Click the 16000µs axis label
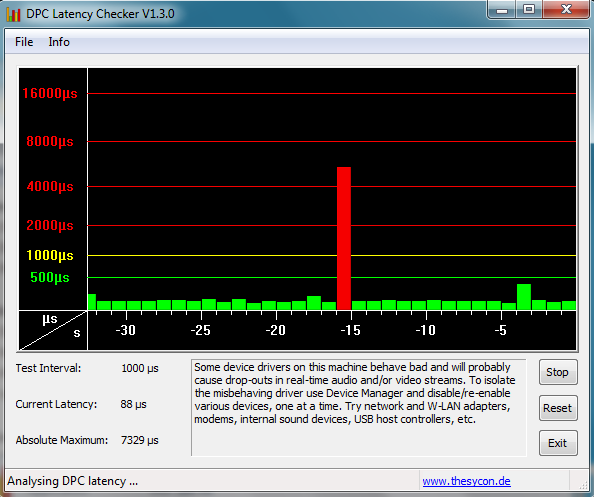 (50, 93)
